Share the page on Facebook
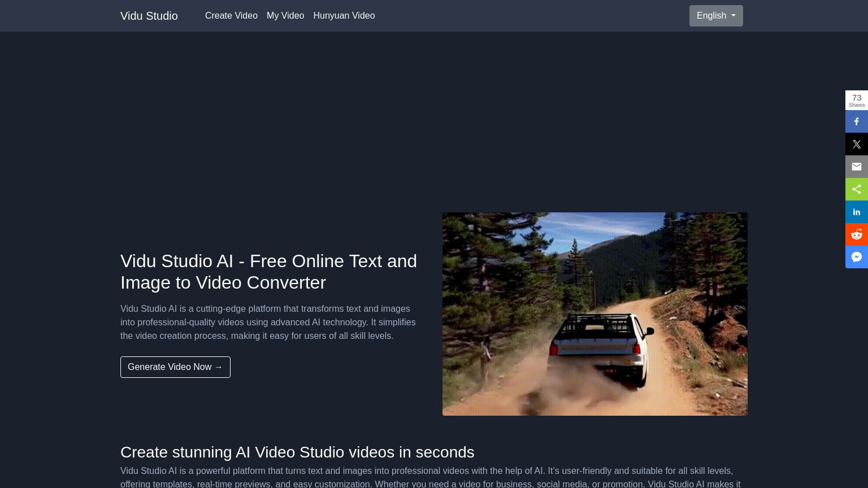 click(x=856, y=121)
